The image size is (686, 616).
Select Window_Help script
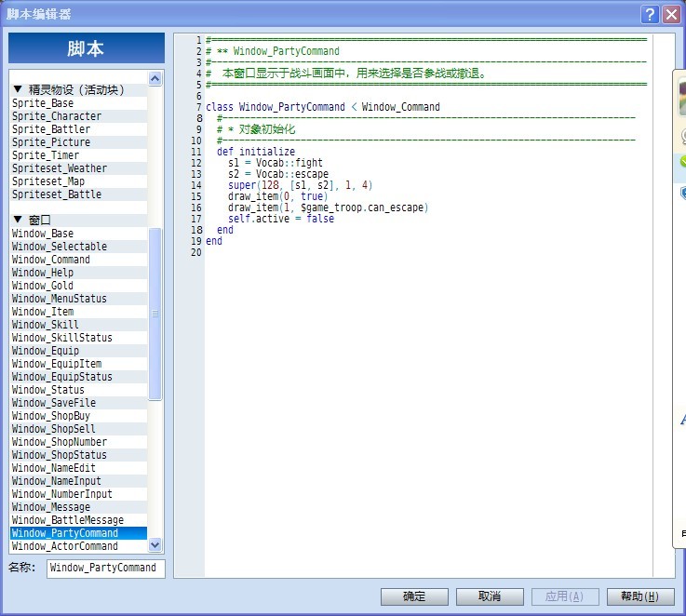point(79,273)
